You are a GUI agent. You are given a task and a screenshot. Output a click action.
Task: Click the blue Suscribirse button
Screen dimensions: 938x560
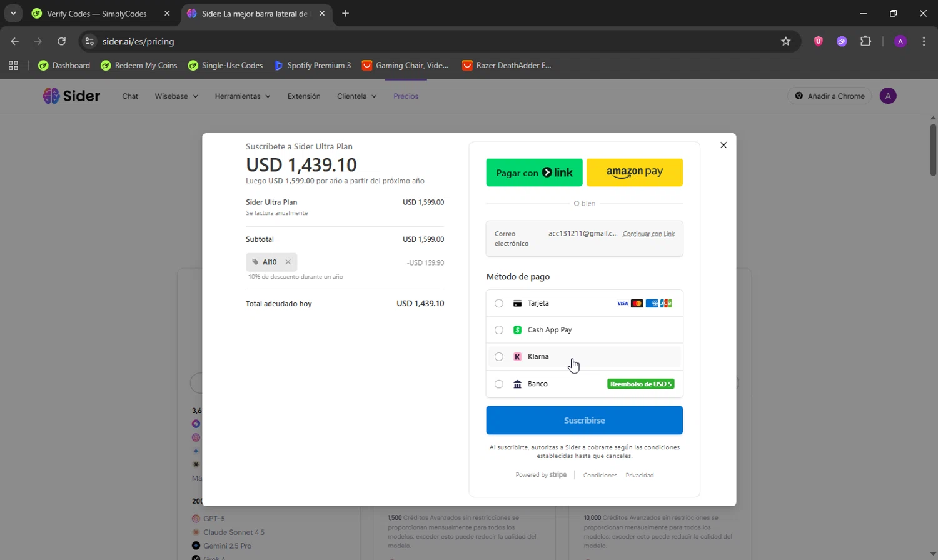click(x=585, y=421)
